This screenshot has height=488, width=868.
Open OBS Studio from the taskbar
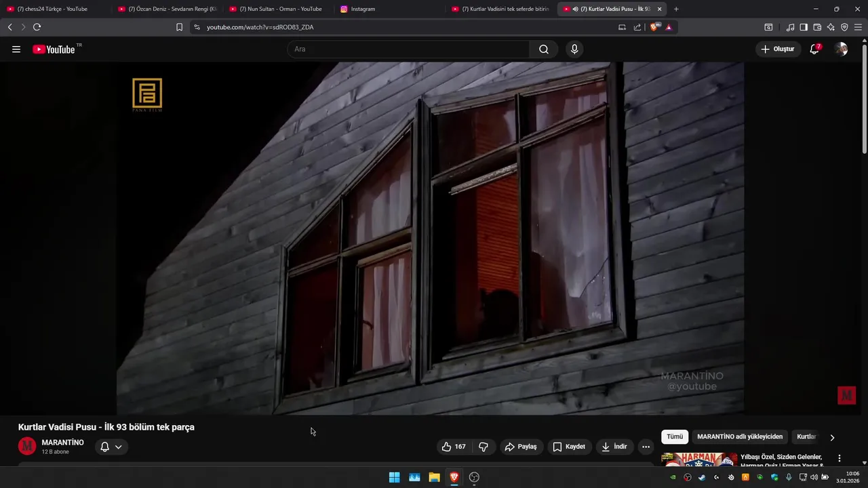[474, 477]
